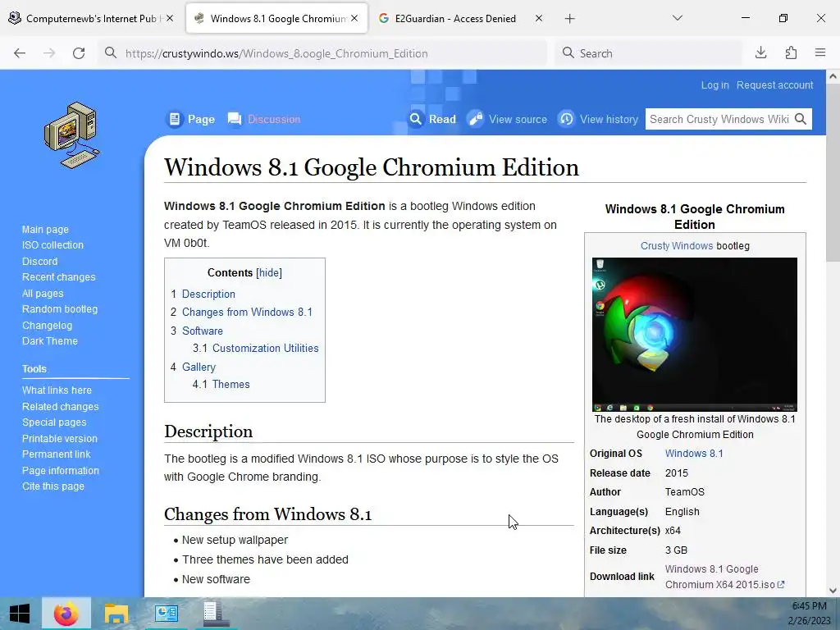The height and width of the screenshot is (630, 840).
Task: Open All pages link
Action: tap(43, 294)
